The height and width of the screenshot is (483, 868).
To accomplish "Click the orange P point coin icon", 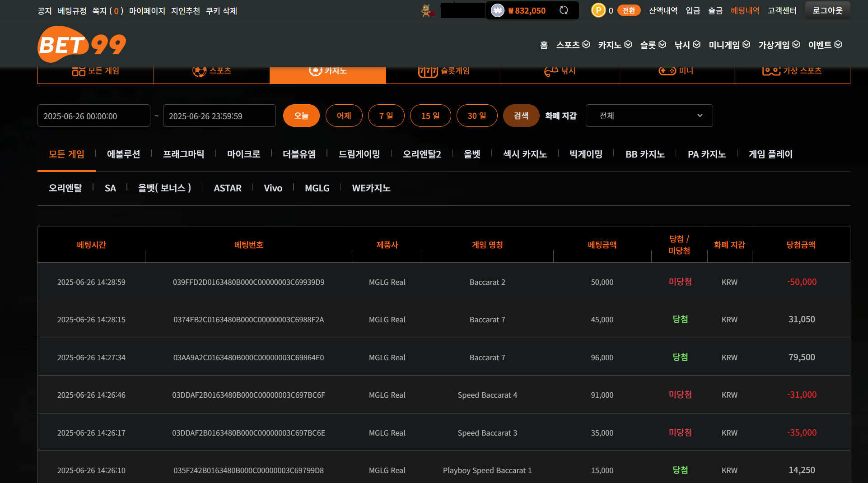I will point(598,10).
